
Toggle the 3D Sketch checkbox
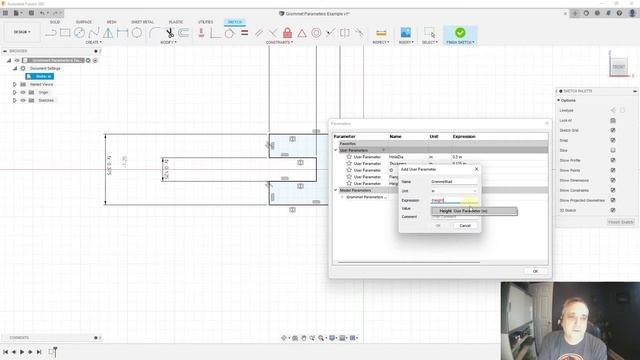pos(613,210)
